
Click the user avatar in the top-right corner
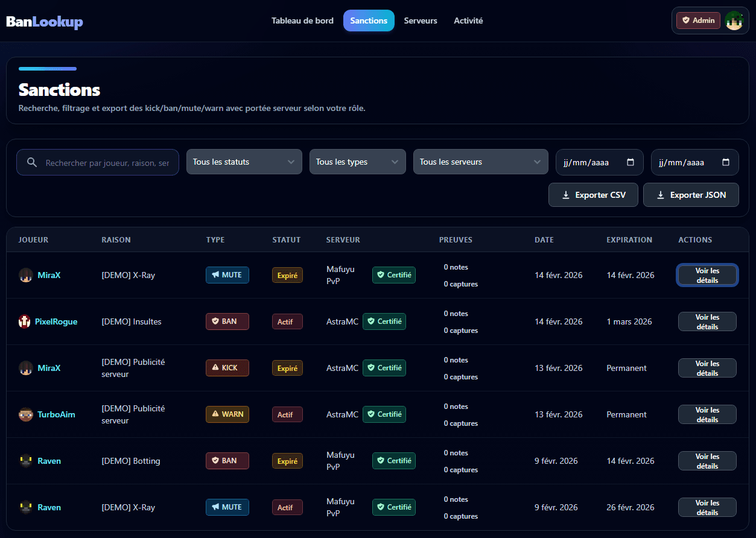click(x=734, y=20)
